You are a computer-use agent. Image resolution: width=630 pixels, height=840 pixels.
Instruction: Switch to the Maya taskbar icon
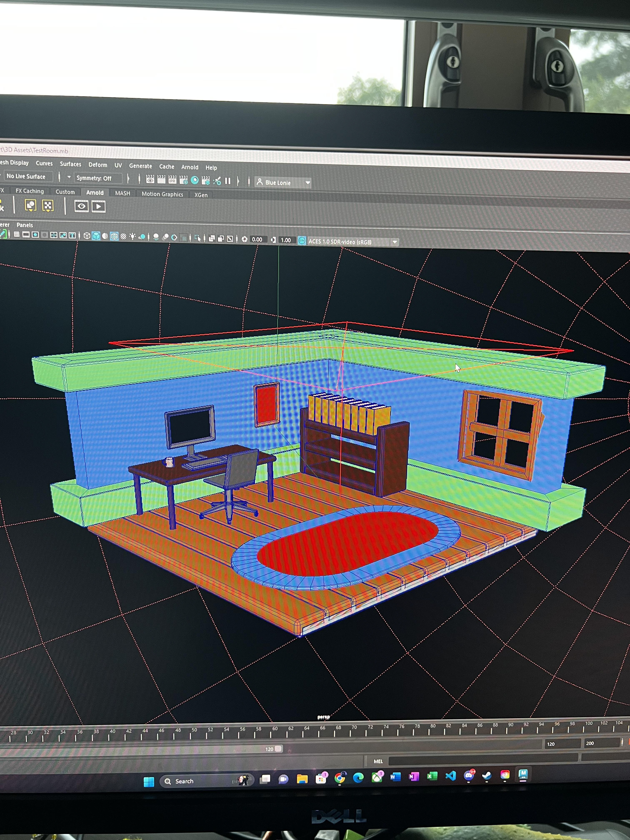(x=523, y=775)
